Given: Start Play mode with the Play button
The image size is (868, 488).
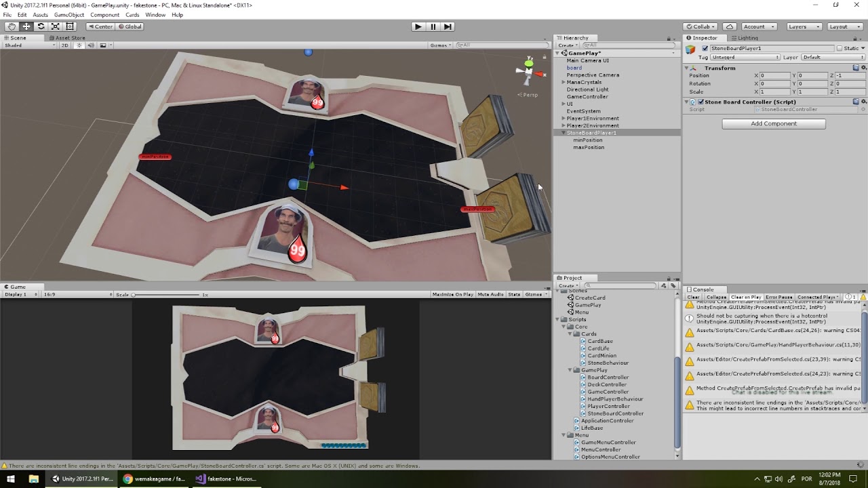Looking at the screenshot, I should pos(418,26).
